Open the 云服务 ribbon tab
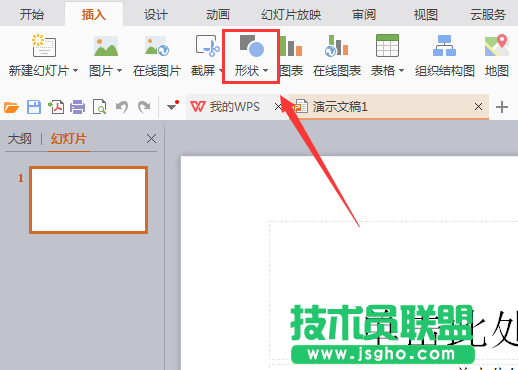Viewport: 518px width, 370px height. (x=488, y=15)
